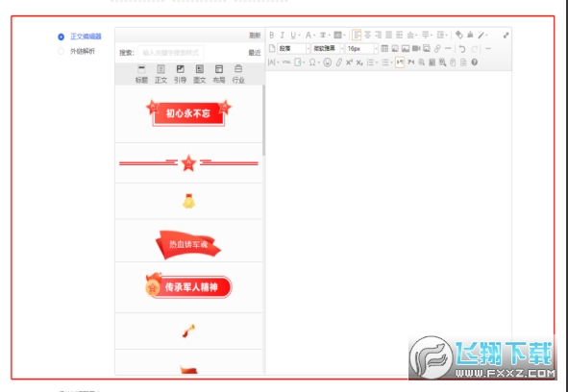Open the emoji smiley picker
This screenshot has height=392, width=568.
click(328, 62)
